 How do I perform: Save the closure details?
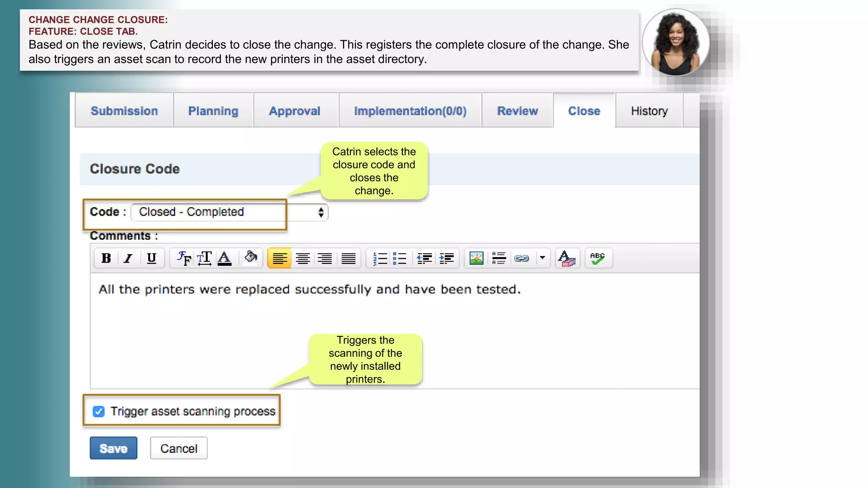[x=114, y=448]
